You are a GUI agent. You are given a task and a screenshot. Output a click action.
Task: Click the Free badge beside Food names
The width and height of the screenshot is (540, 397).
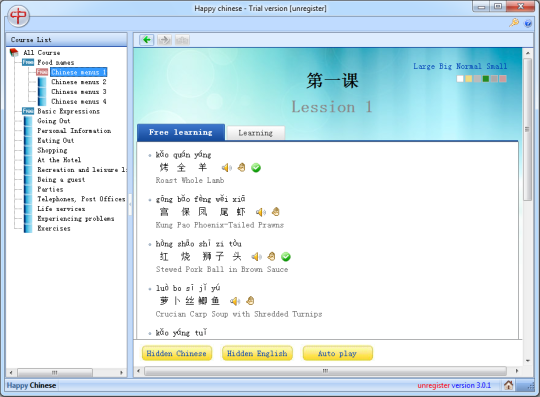(x=28, y=62)
